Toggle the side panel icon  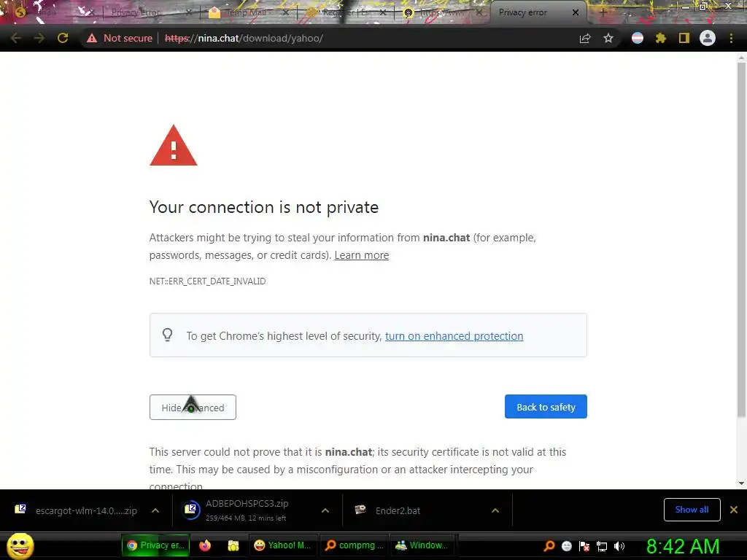coord(684,38)
